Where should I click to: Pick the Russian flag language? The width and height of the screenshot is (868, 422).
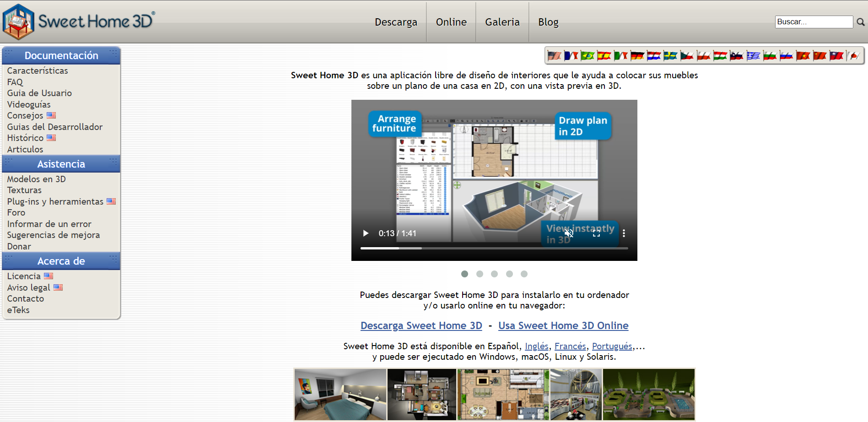786,56
